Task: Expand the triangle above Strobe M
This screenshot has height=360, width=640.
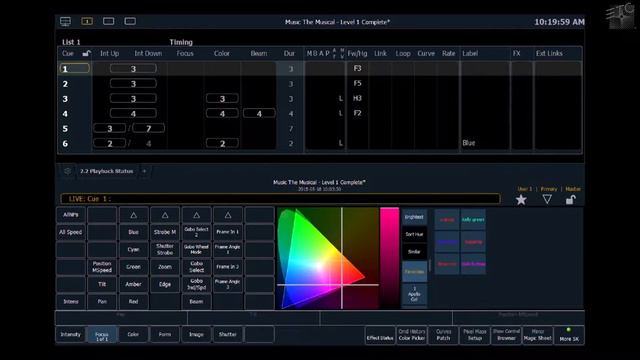Action: pyautogui.click(x=165, y=215)
